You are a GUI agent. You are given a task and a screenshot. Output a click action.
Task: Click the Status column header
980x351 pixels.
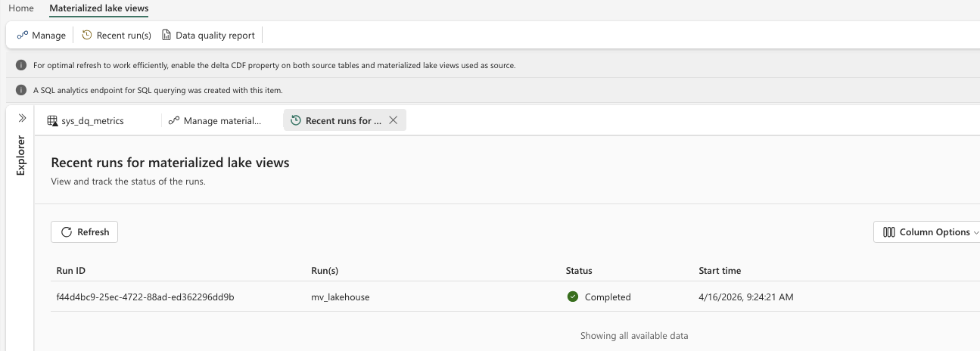click(x=579, y=271)
